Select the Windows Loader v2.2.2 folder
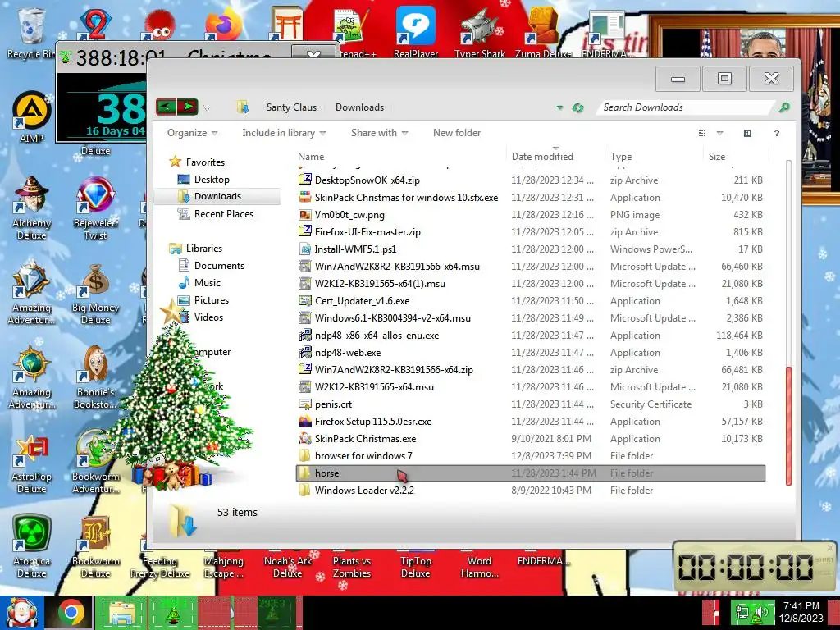 coord(531,491)
